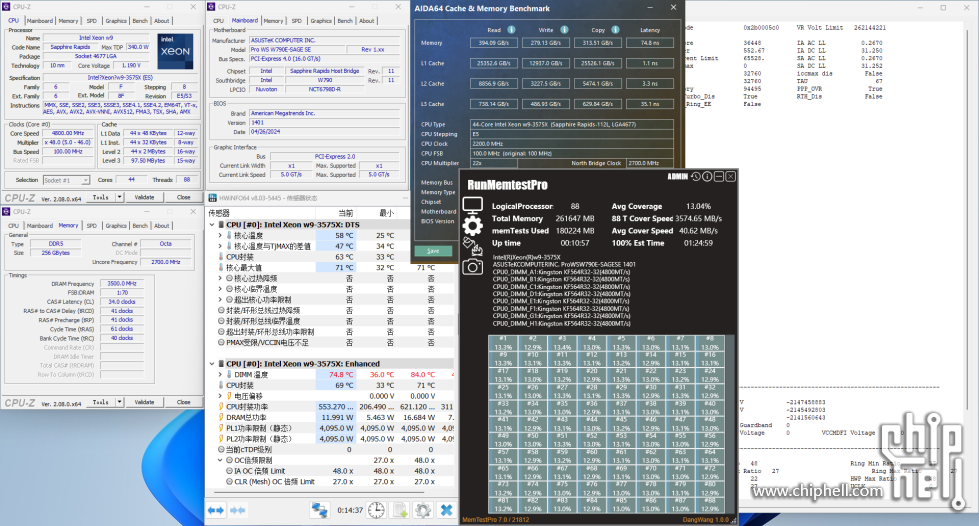This screenshot has height=526, width=979.
Task: Click thread cell #1 in RunMemtestPro grid
Action: tap(503, 343)
